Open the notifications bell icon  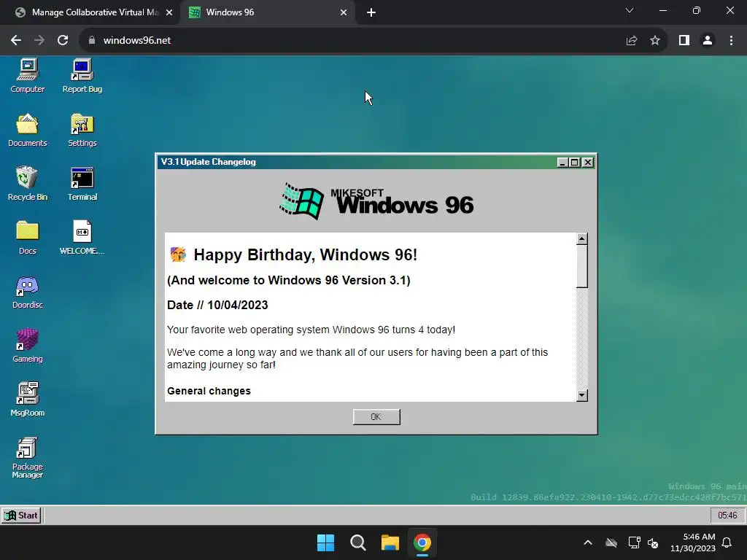point(727,542)
